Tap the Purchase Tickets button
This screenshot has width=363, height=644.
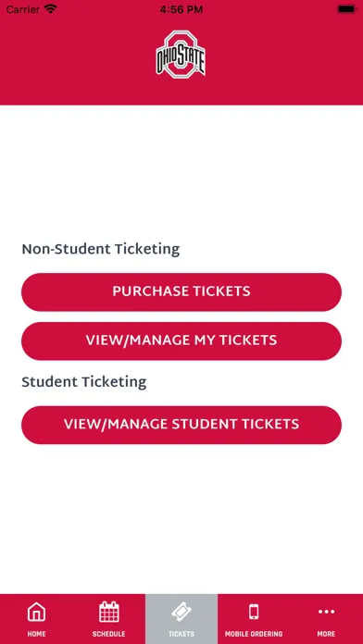click(181, 291)
